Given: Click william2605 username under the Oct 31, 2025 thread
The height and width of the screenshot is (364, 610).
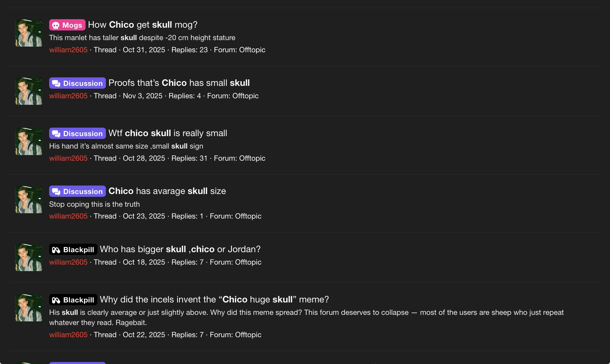Looking at the screenshot, I should pyautogui.click(x=68, y=50).
